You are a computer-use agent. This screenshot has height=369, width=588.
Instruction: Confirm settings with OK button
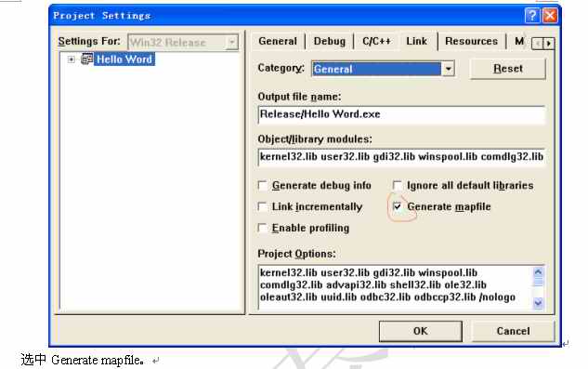[421, 331]
